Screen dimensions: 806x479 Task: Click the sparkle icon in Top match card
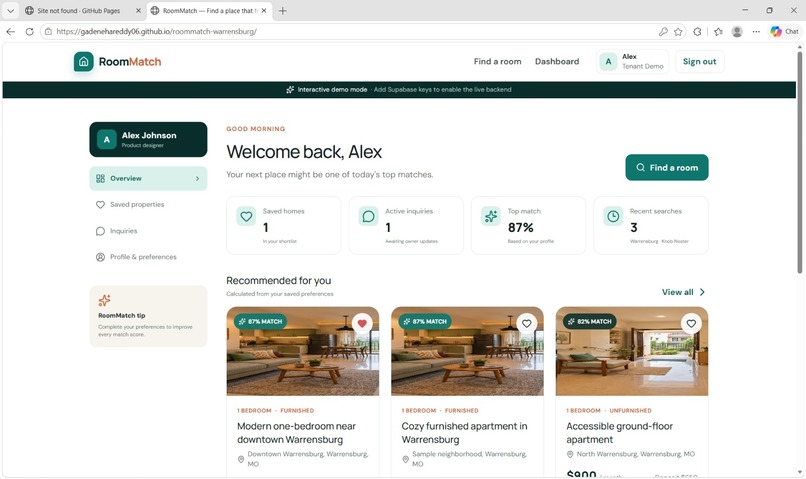coord(491,216)
